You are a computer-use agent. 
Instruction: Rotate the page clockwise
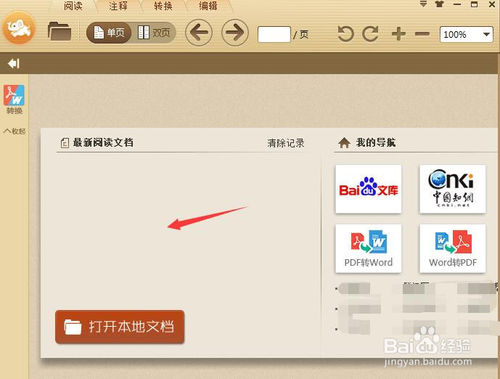pyautogui.click(x=370, y=34)
